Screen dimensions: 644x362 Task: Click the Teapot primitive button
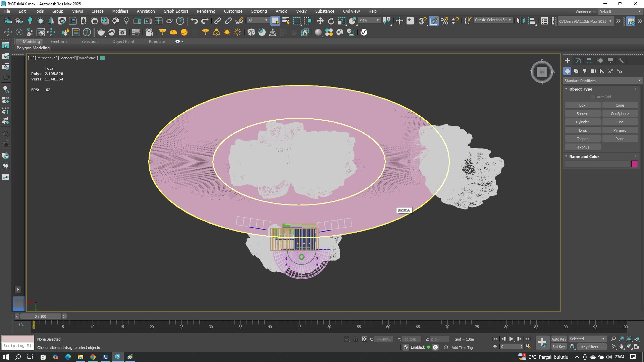[x=582, y=139]
